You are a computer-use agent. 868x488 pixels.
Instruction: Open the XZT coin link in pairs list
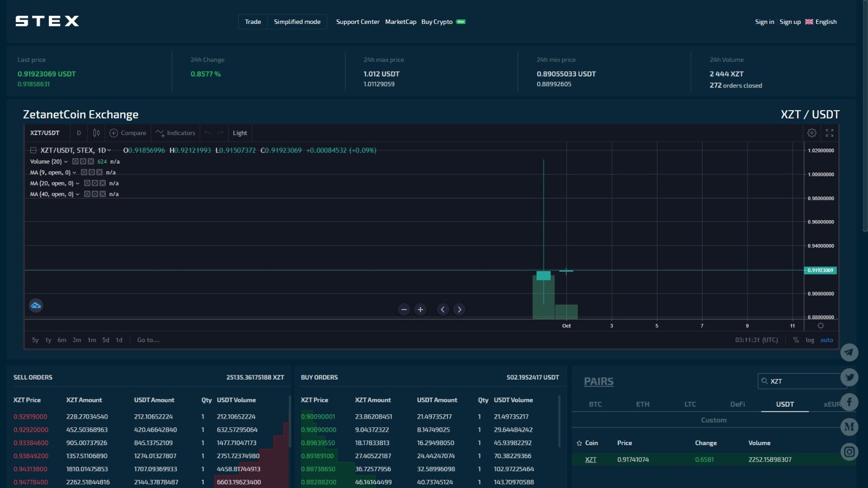(591, 459)
